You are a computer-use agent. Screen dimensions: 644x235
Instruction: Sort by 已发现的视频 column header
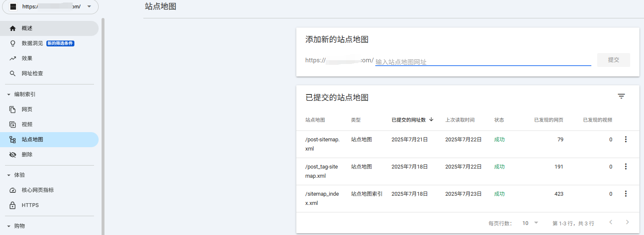pyautogui.click(x=598, y=120)
